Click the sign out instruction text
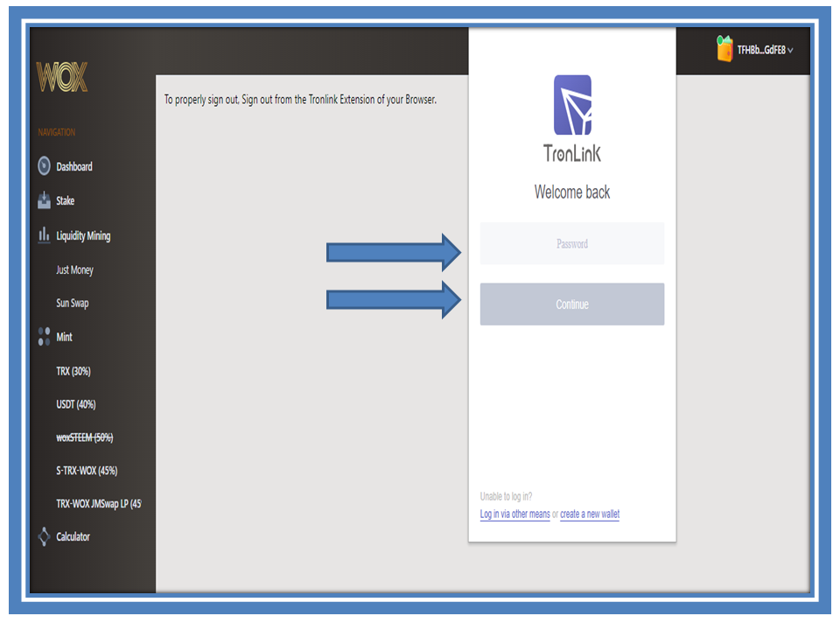This screenshot has height=630, width=840. pyautogui.click(x=300, y=100)
